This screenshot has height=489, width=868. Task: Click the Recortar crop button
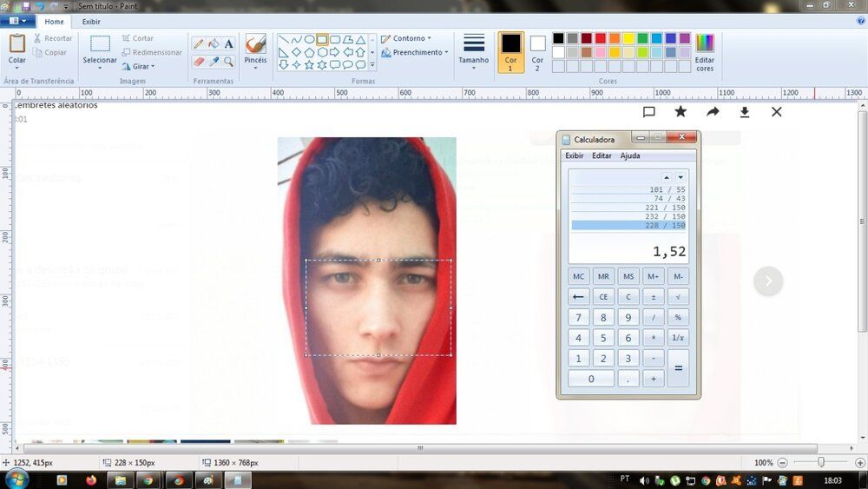tap(53, 38)
